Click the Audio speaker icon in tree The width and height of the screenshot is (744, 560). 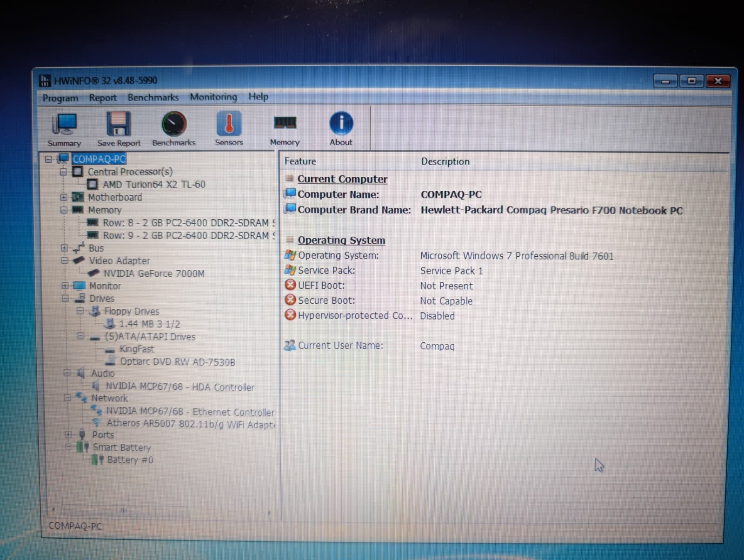[x=81, y=373]
